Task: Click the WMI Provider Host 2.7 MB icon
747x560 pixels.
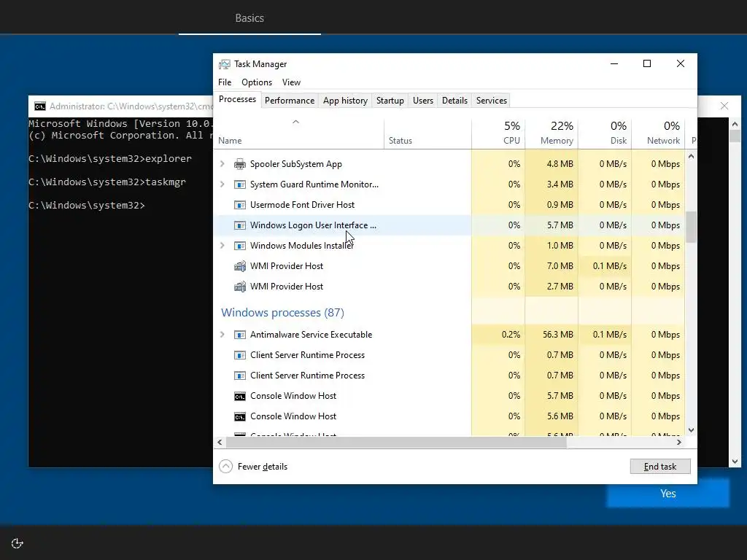Action: coord(239,287)
